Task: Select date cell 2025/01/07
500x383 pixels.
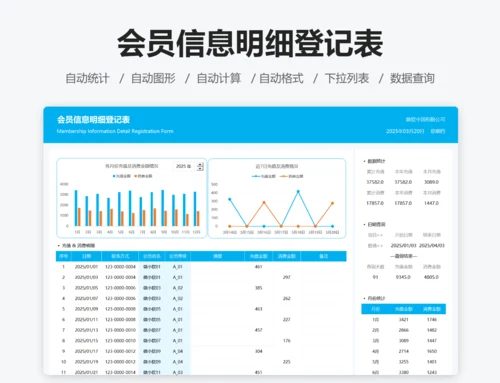Action: coord(86,298)
